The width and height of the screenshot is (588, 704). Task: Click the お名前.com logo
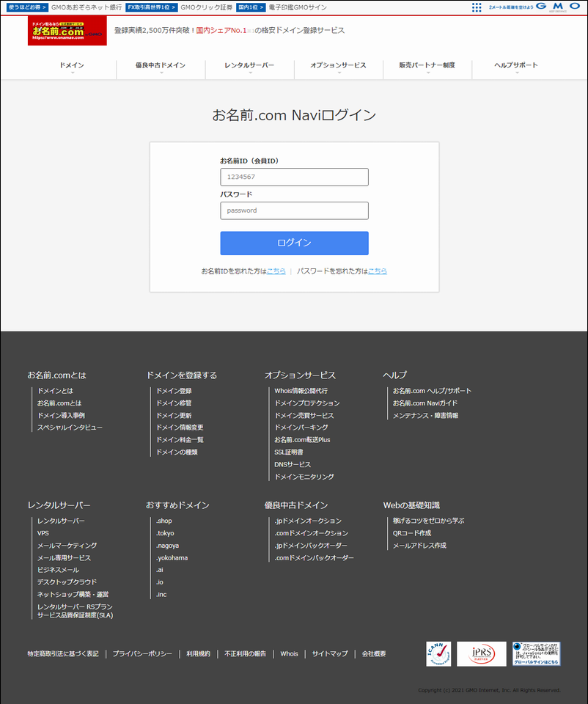[67, 31]
